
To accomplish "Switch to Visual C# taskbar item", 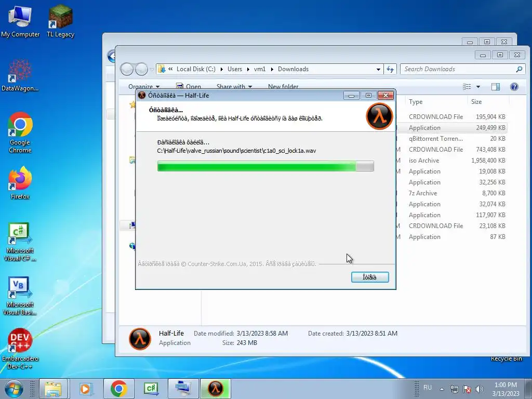I will [x=151, y=389].
